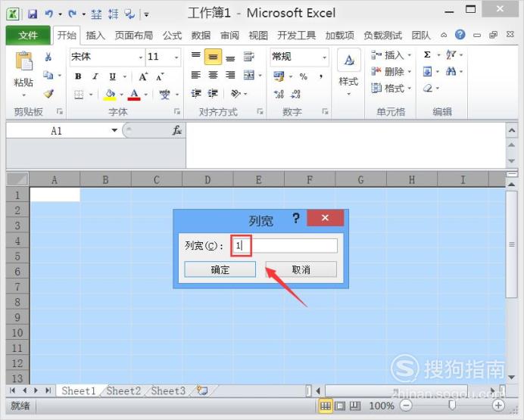Viewport: 524px width, 420px height.
Task: Switch to the 页面布局 tab
Action: (x=134, y=35)
